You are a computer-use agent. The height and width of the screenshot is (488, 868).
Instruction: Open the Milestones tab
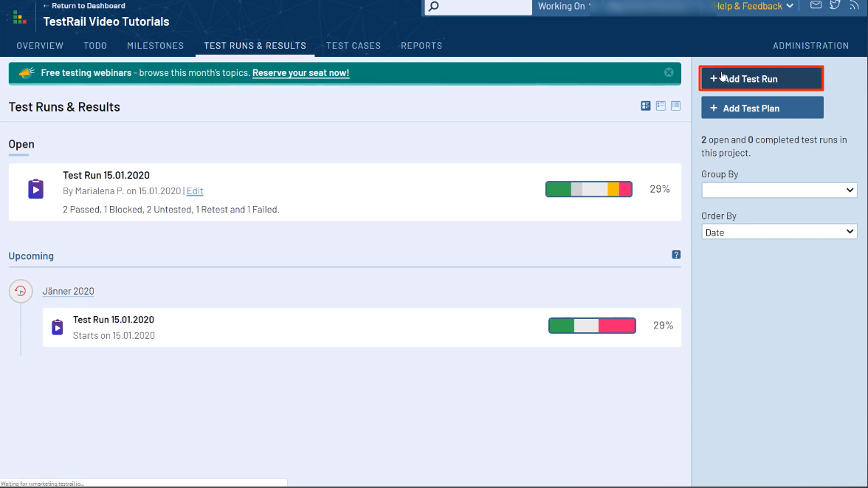coord(155,46)
